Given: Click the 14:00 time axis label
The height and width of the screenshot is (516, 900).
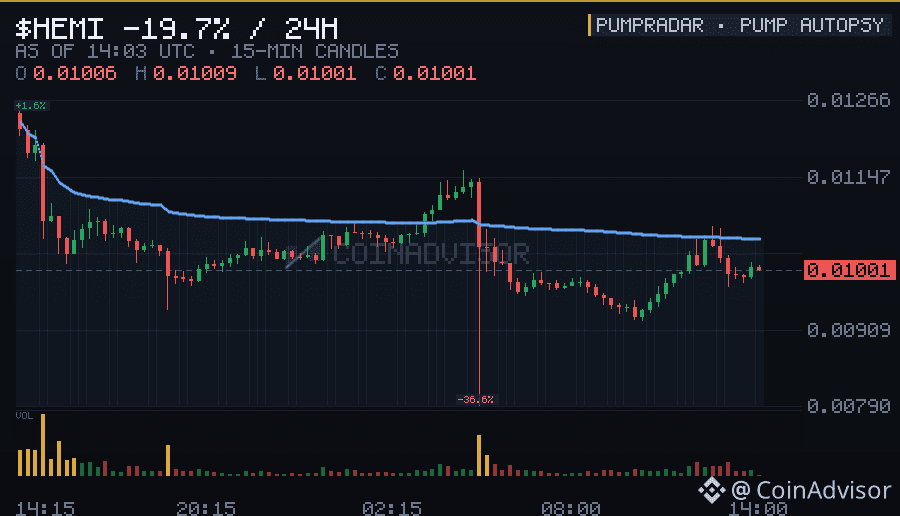Looking at the screenshot, I should (758, 509).
